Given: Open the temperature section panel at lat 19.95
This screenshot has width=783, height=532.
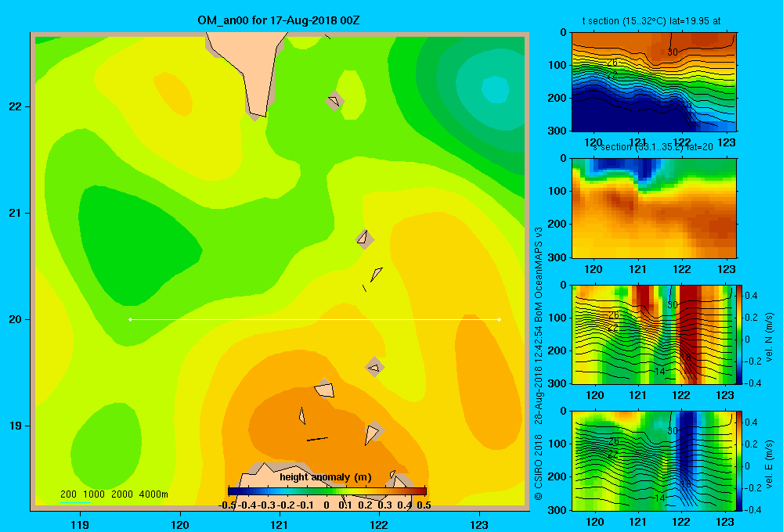Looking at the screenshot, I should (654, 82).
